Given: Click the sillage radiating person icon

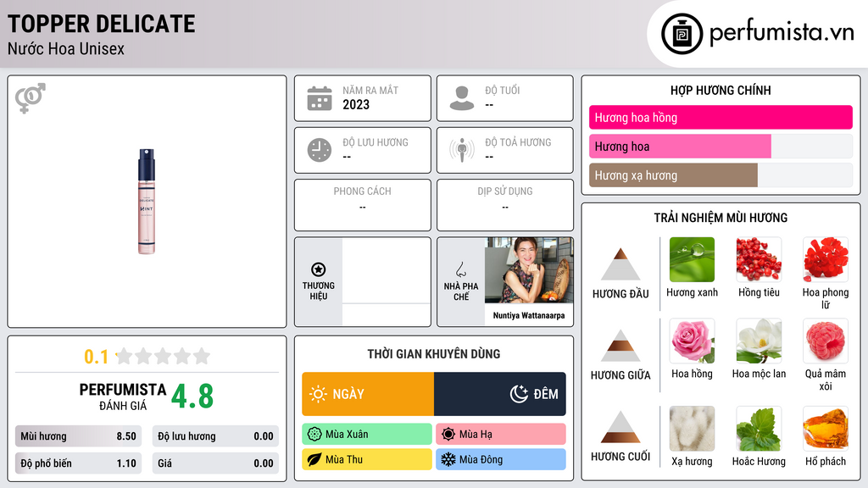Looking at the screenshot, I should 462,150.
